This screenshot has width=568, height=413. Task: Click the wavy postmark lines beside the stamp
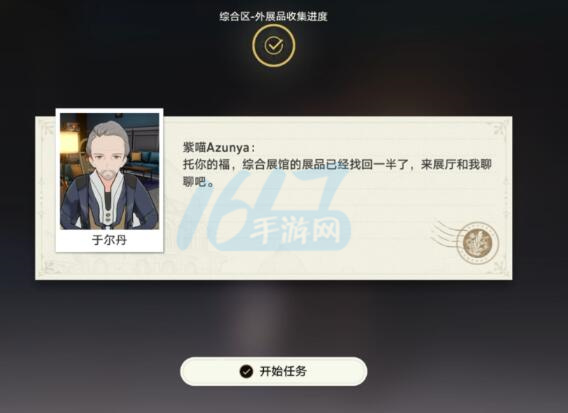point(444,235)
